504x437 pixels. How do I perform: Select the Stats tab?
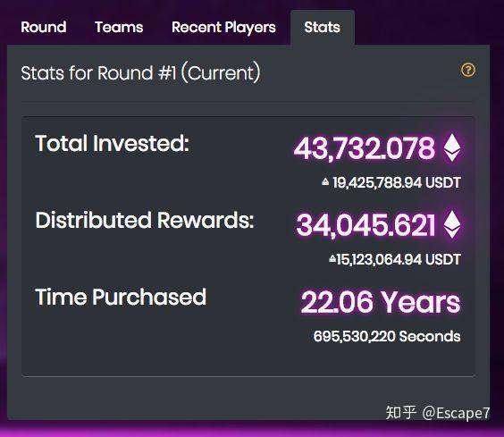point(322,27)
